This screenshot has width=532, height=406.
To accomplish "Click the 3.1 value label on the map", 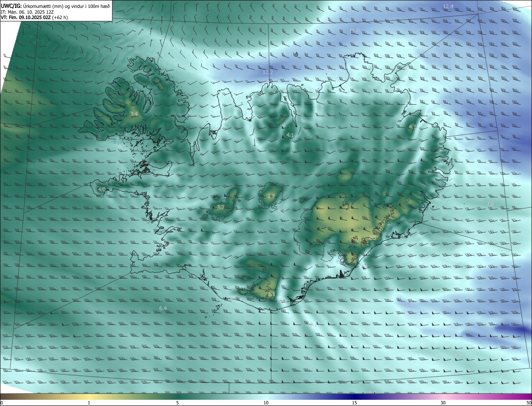I will pyautogui.click(x=271, y=294).
